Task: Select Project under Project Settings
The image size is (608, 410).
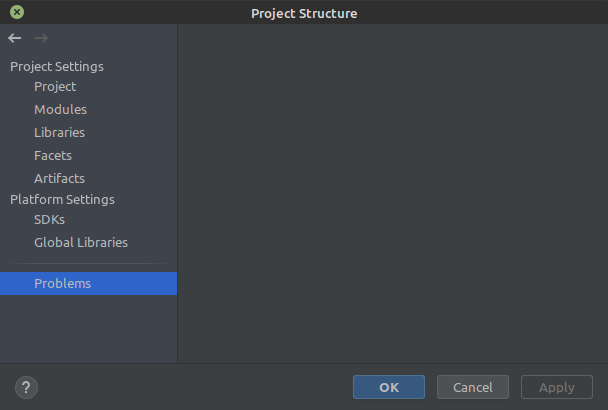Action: tap(55, 87)
